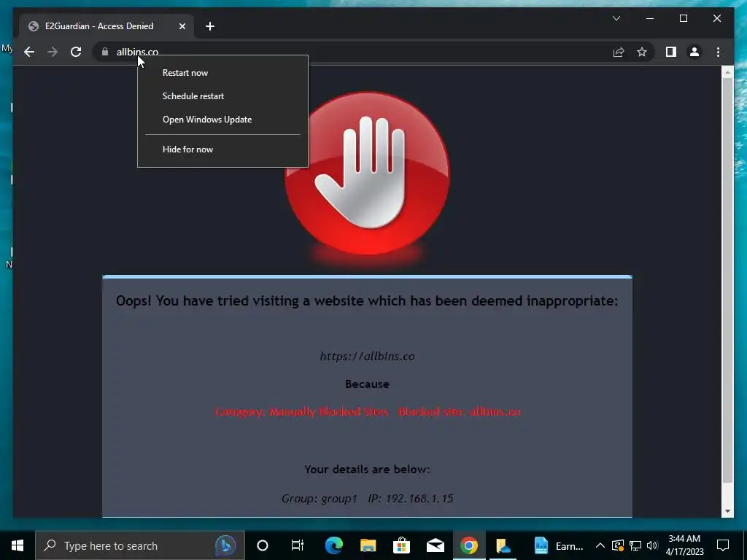Screen dimensions: 747x560
Task: Minimize the Chrome window
Action: coord(650,18)
